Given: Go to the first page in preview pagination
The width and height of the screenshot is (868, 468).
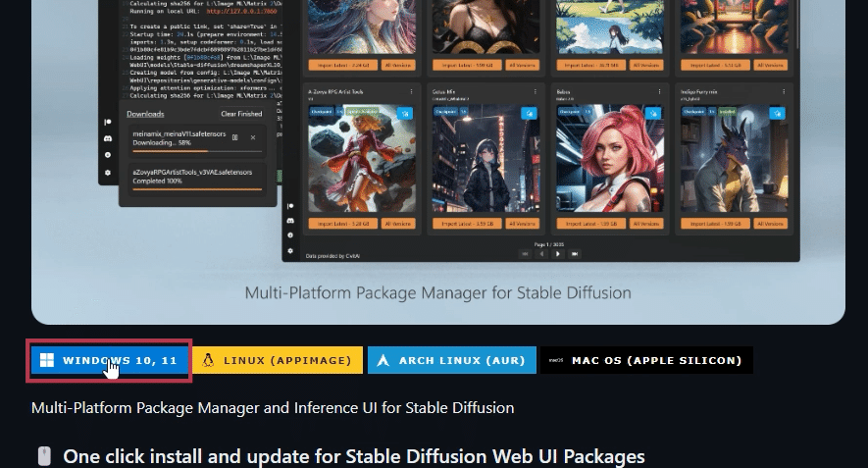Looking at the screenshot, I should (525, 254).
